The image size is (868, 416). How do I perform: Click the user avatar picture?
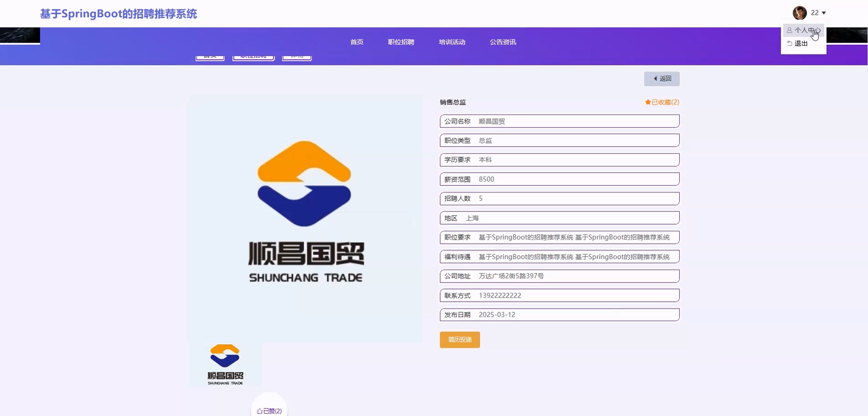point(799,13)
